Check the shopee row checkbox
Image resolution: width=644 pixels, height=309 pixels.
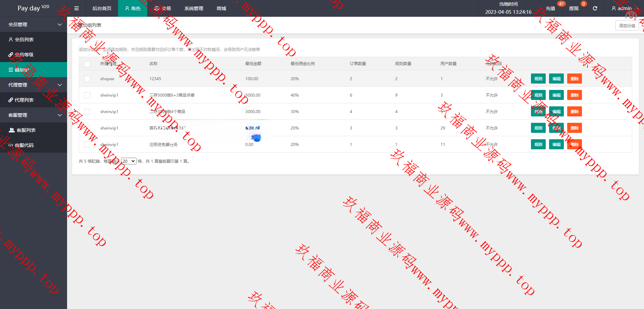(x=87, y=79)
